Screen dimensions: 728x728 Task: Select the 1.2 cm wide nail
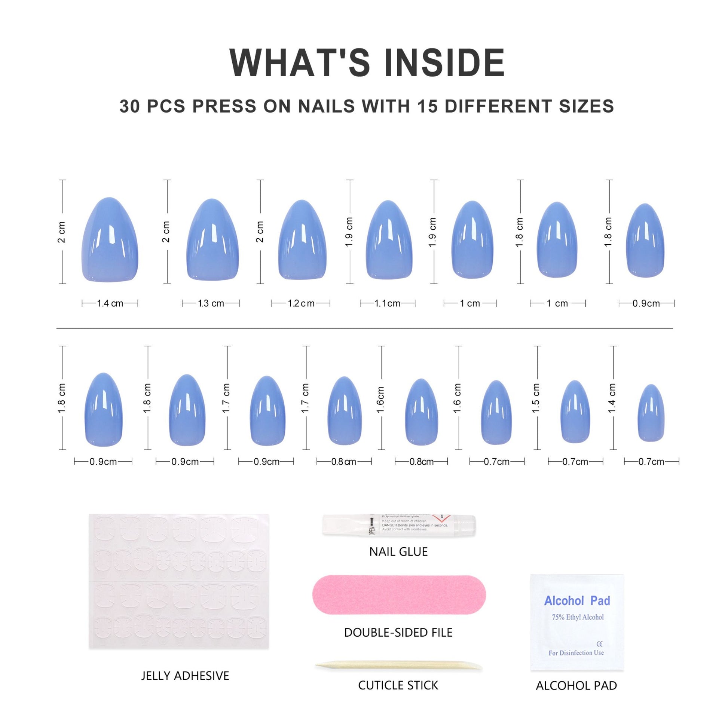[302, 240]
